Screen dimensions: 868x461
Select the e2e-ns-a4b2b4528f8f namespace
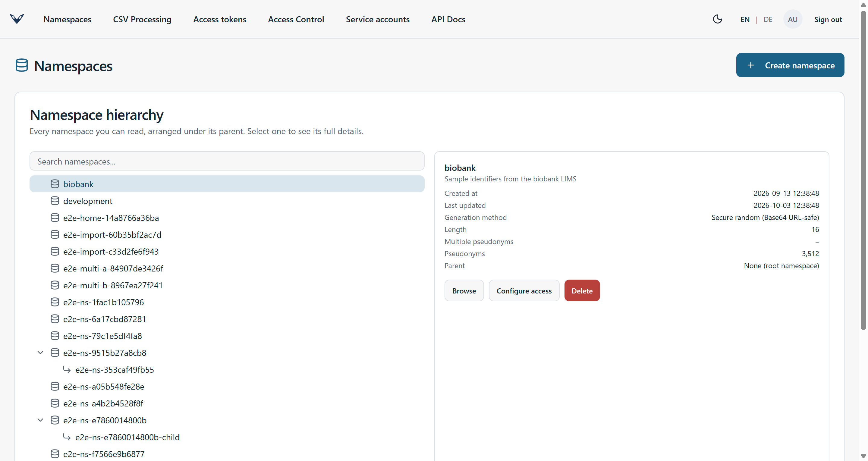(x=227, y=403)
